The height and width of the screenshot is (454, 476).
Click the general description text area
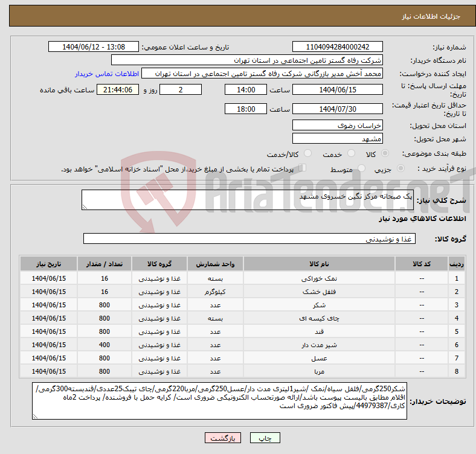pyautogui.click(x=248, y=200)
